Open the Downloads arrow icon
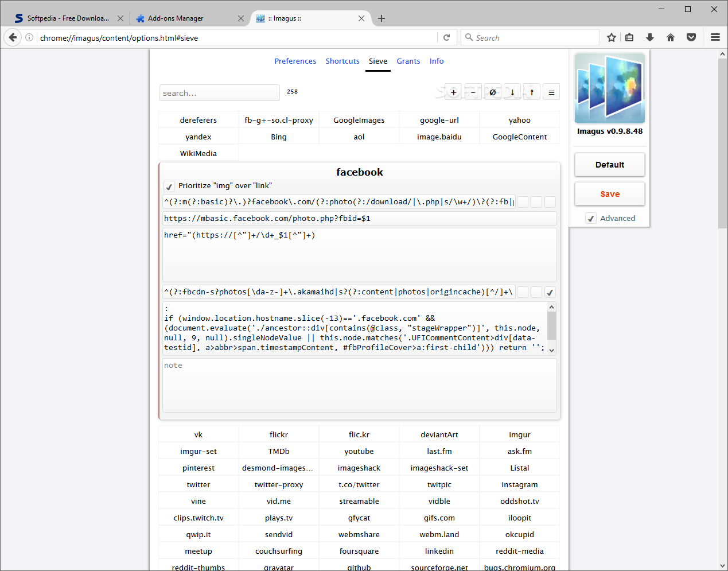728x571 pixels. tap(650, 37)
